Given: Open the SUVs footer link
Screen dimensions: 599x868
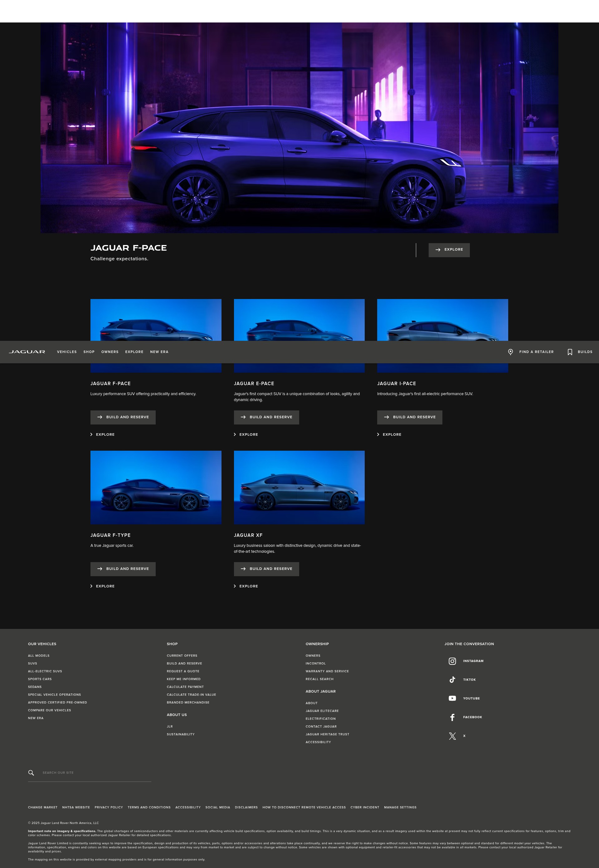Looking at the screenshot, I should [33, 663].
